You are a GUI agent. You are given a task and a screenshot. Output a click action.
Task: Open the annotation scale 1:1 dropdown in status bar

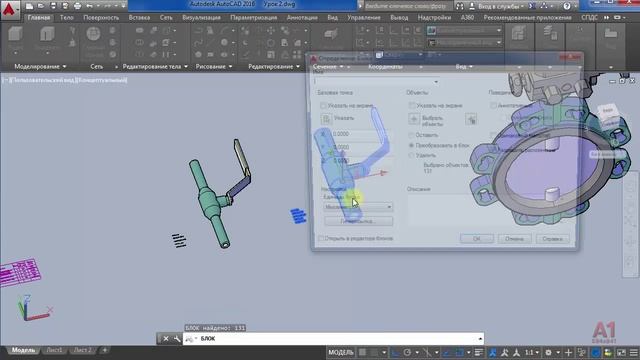(x=531, y=352)
